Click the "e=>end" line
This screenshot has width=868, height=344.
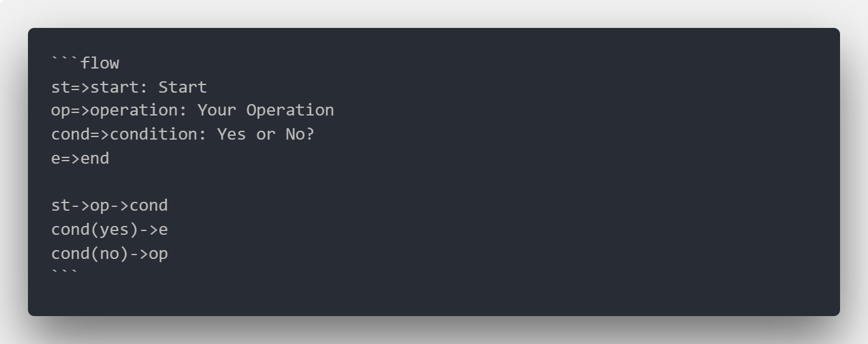[80, 158]
